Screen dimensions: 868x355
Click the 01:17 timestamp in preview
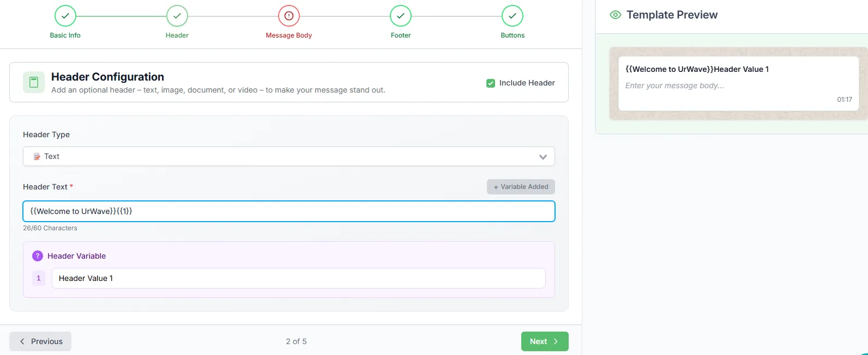pyautogui.click(x=845, y=100)
